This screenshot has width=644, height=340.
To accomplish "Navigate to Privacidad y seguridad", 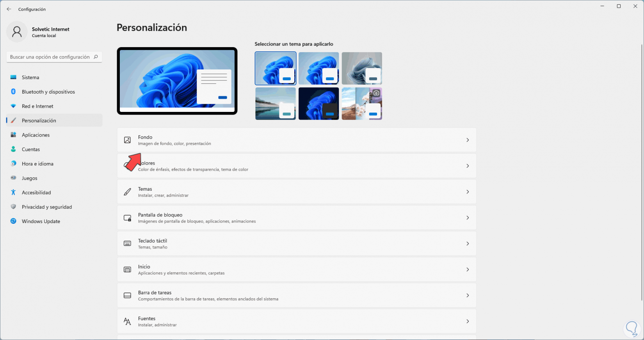I will click(x=54, y=207).
